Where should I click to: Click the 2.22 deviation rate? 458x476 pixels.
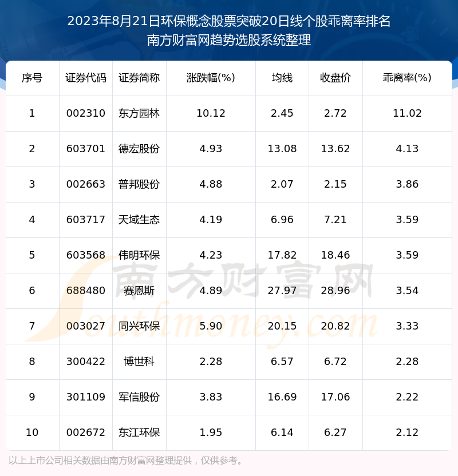[407, 398]
